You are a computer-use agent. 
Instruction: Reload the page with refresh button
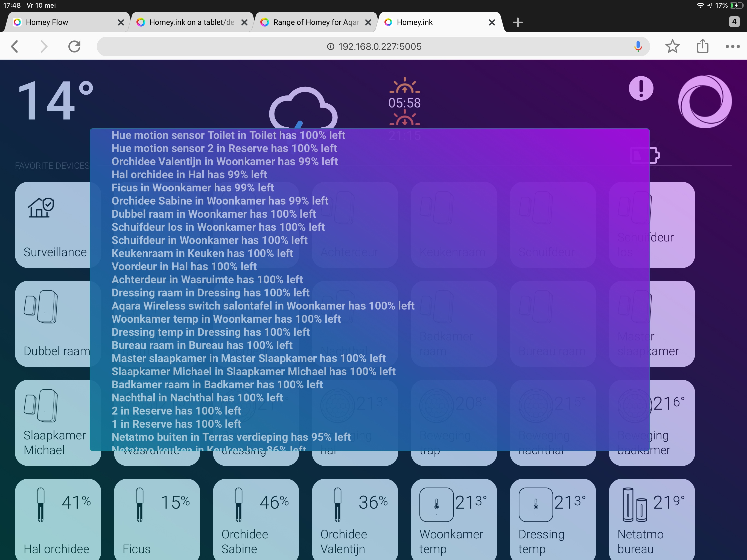[74, 46]
